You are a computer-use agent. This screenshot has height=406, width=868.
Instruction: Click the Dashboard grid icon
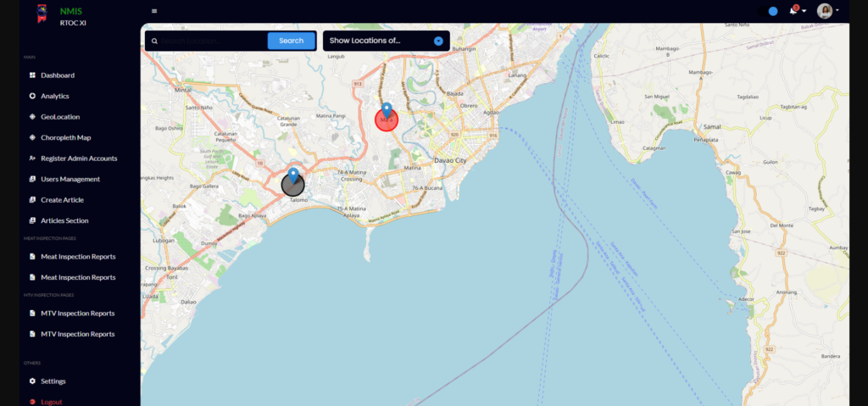pos(32,75)
